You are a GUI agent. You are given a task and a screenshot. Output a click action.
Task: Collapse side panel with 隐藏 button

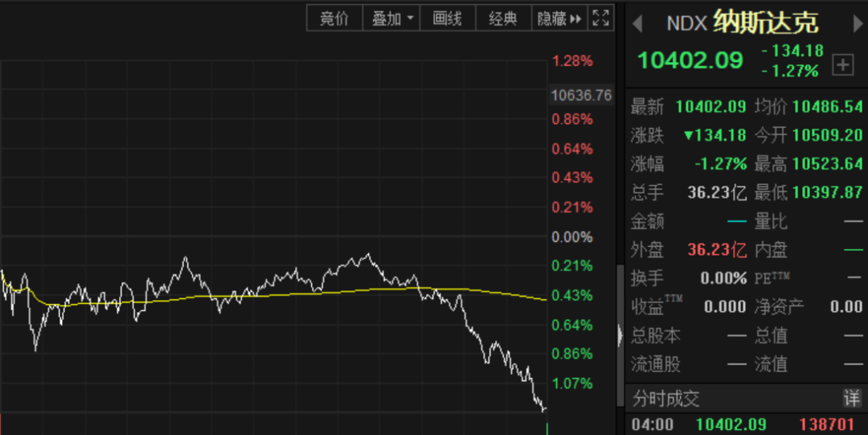pos(559,18)
